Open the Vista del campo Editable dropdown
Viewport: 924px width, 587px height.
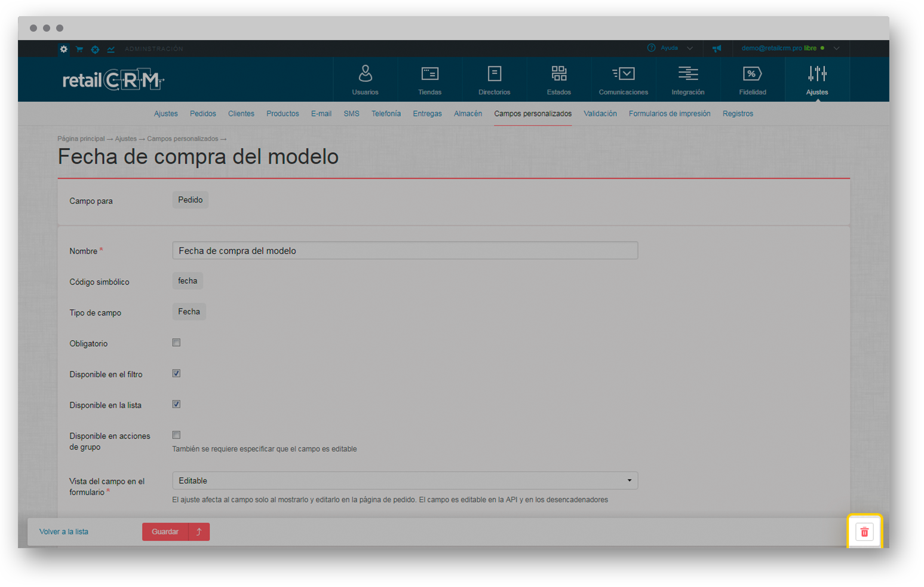405,481
